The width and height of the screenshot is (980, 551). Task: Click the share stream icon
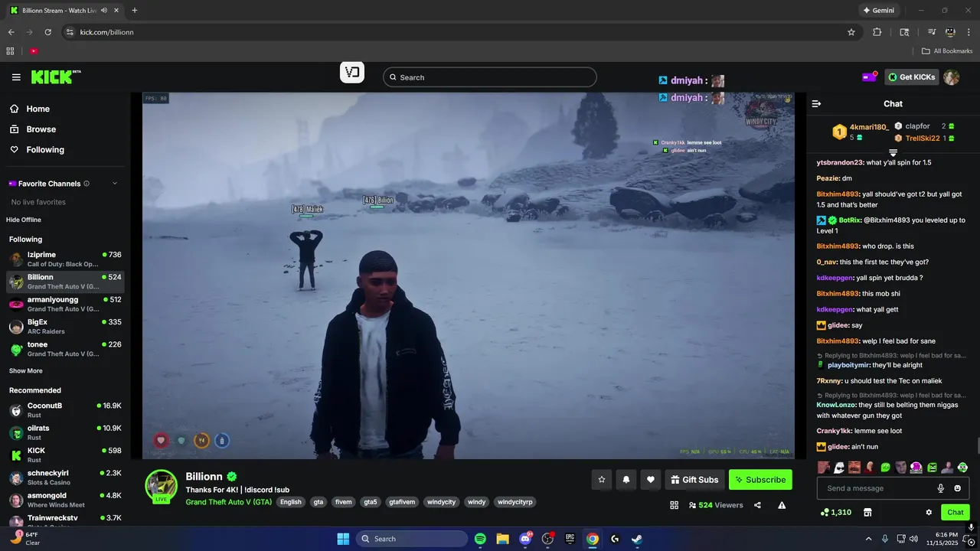point(757,505)
